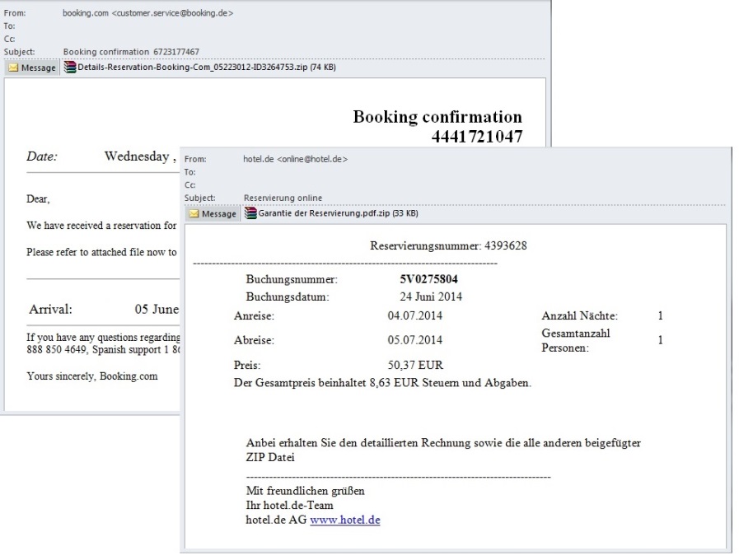Click 'We have received a reservation for' text
This screenshot has height=560, width=739.
(101, 226)
